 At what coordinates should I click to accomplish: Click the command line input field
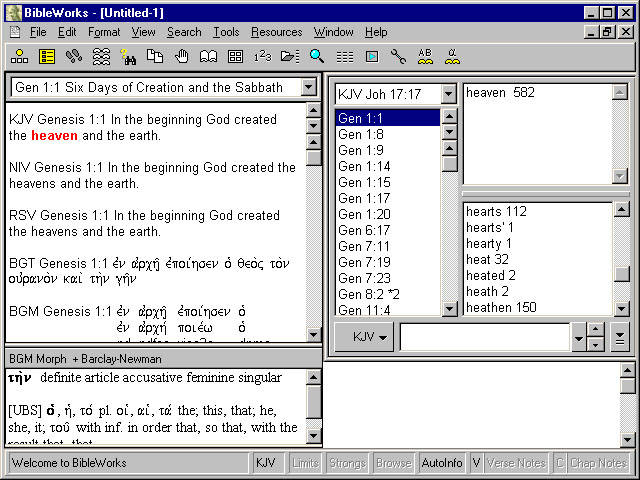(x=485, y=337)
